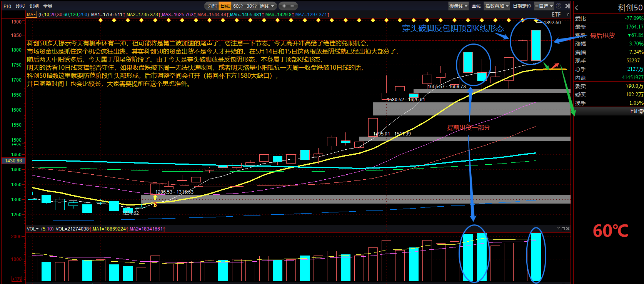
Task: Open the 自选 watchlist dropdown
Action: (544, 6)
